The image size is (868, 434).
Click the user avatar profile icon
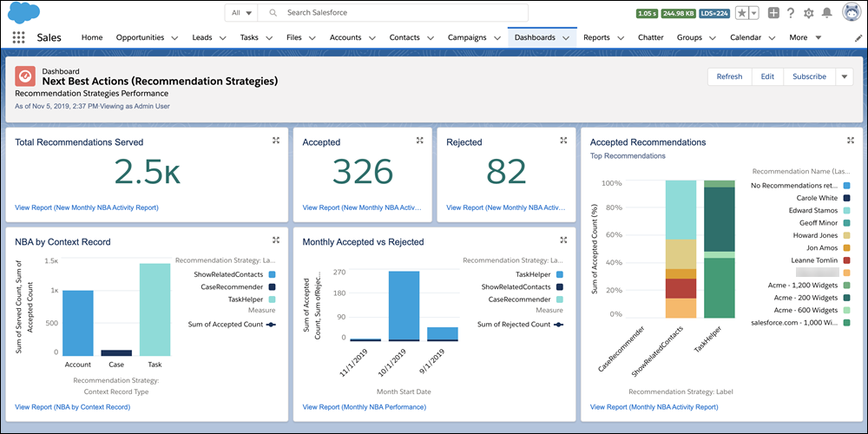(850, 13)
